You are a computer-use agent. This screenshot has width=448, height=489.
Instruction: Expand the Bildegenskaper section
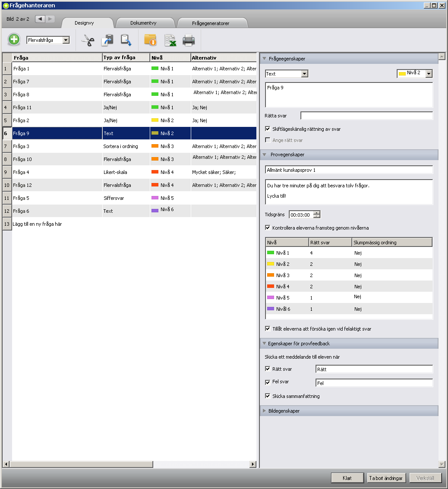tap(265, 411)
